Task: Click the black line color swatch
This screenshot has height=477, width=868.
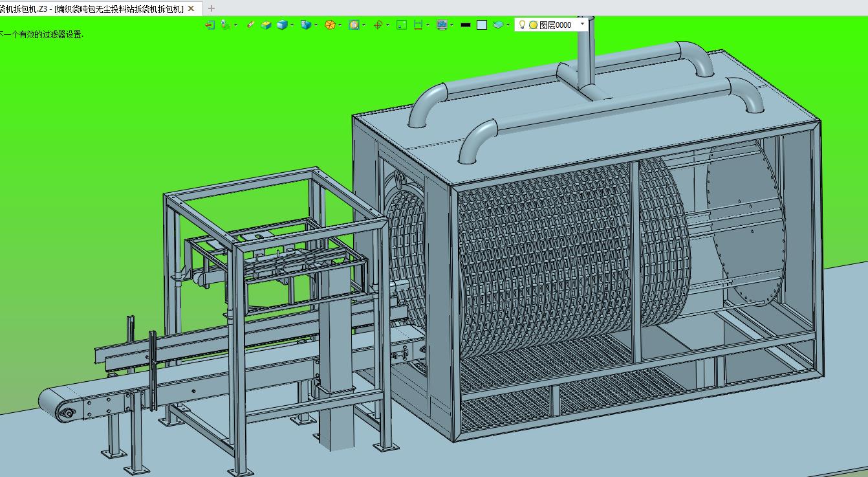Action: coord(465,25)
